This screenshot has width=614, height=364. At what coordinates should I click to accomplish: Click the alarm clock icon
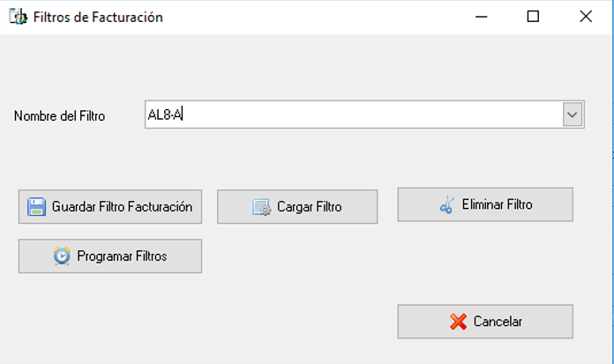62,256
